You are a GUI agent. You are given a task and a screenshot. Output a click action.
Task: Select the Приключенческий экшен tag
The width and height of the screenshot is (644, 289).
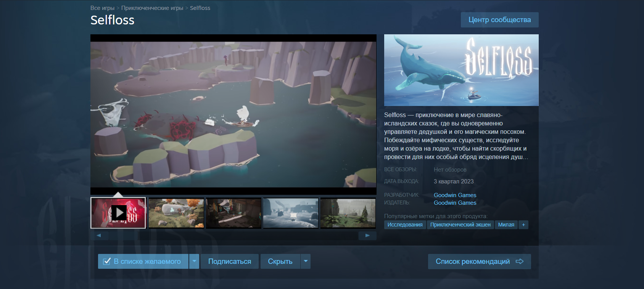(460, 225)
